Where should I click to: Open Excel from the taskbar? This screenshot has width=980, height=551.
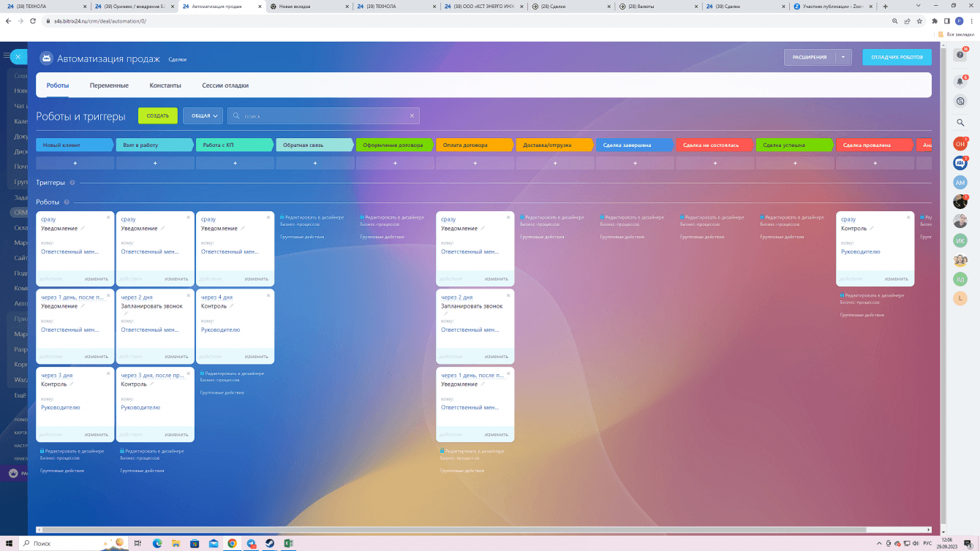(x=289, y=543)
